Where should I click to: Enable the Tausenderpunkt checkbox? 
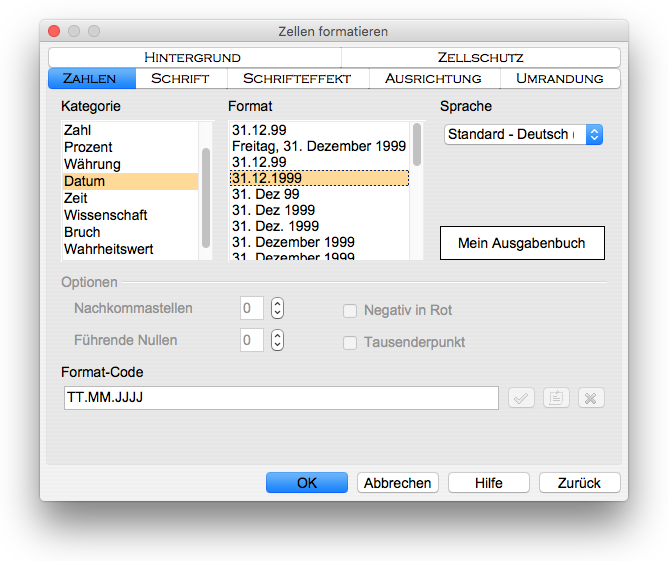click(350, 343)
